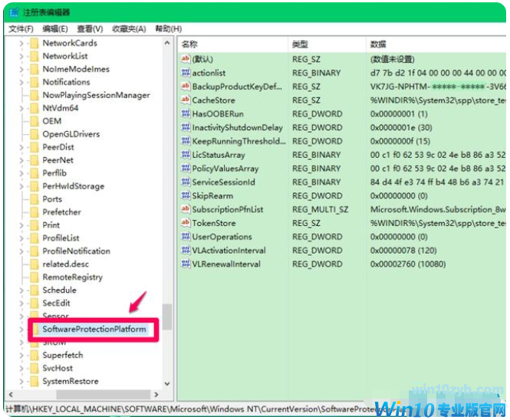Click the Registry Editor title bar icon
This screenshot has height=420, width=510.
[x=14, y=12]
